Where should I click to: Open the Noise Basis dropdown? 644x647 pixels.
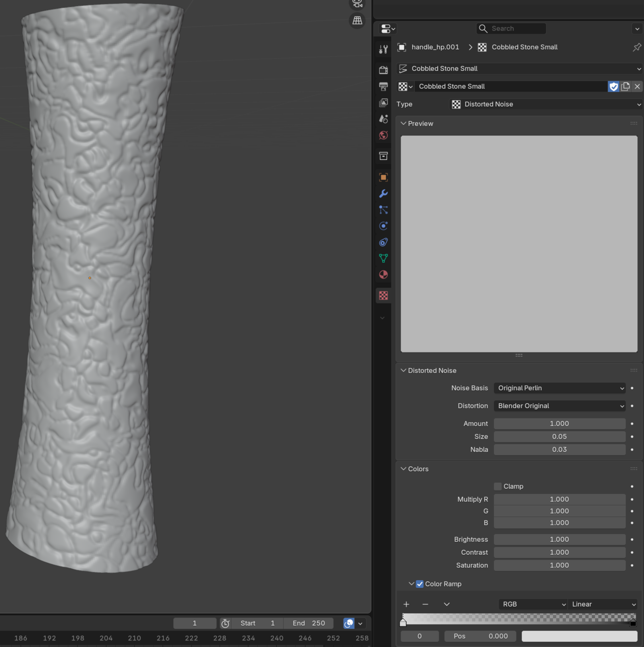coord(559,388)
